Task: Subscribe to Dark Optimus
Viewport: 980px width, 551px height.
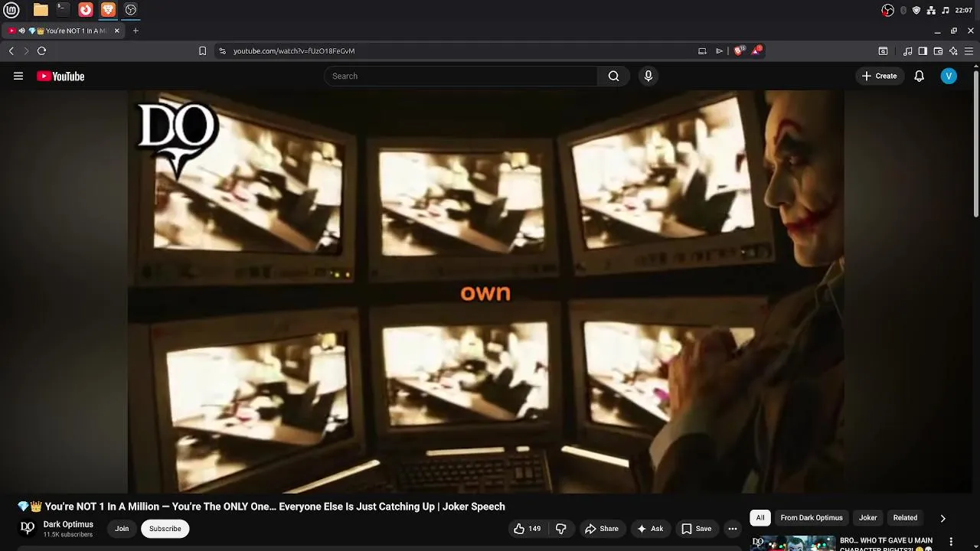Action: point(165,528)
